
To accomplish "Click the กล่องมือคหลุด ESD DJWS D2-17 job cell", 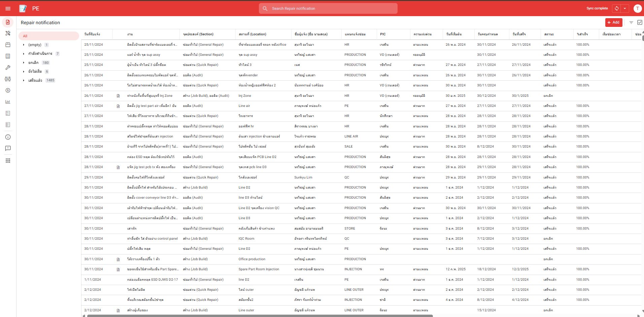I will click(152, 280).
